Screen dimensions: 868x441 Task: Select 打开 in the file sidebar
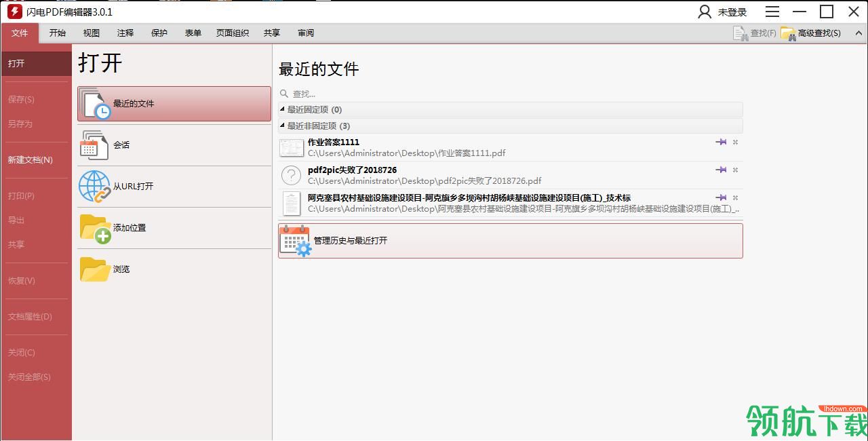click(x=36, y=64)
